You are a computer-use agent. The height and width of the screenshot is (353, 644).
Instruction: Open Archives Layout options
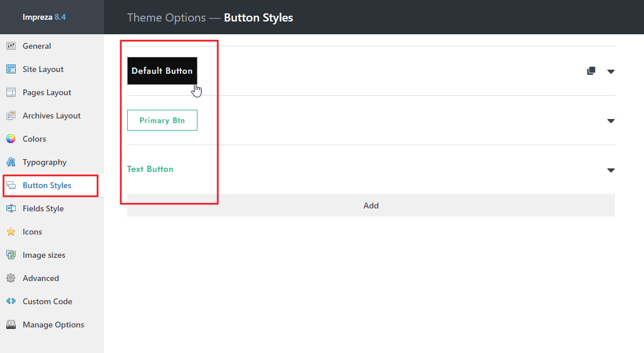(x=52, y=116)
